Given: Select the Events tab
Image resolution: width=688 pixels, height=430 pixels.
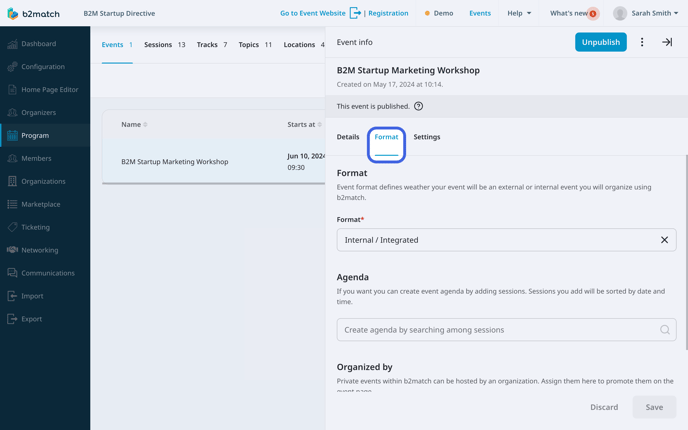Looking at the screenshot, I should coord(117,45).
